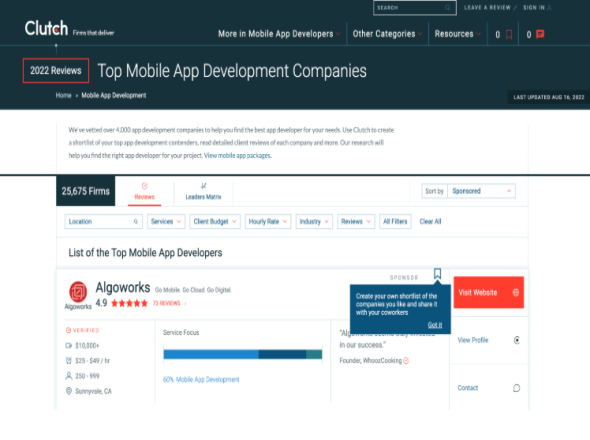Click the Leave a Review link
590x440 pixels.
point(487,8)
